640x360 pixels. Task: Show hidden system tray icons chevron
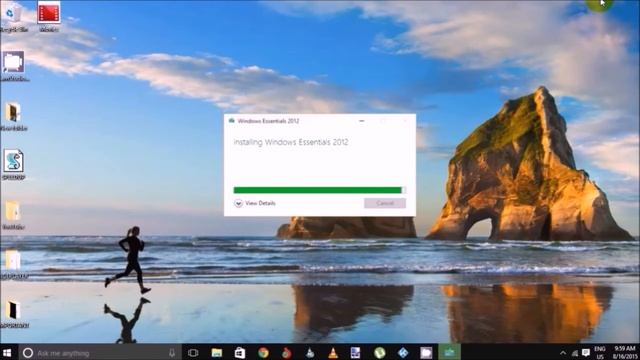(563, 353)
